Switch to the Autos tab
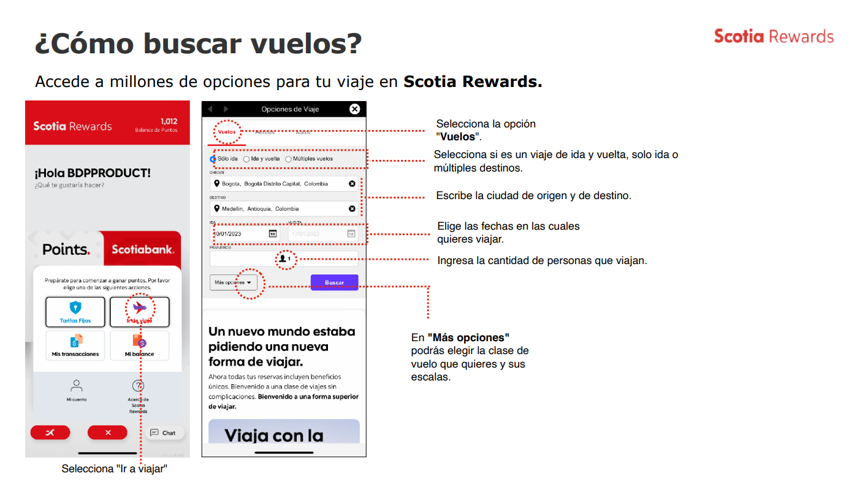Viewport: 868px width, 487px height. (303, 132)
